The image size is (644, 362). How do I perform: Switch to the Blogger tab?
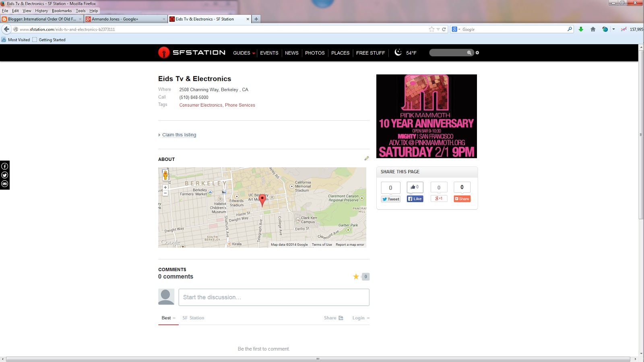(42, 19)
